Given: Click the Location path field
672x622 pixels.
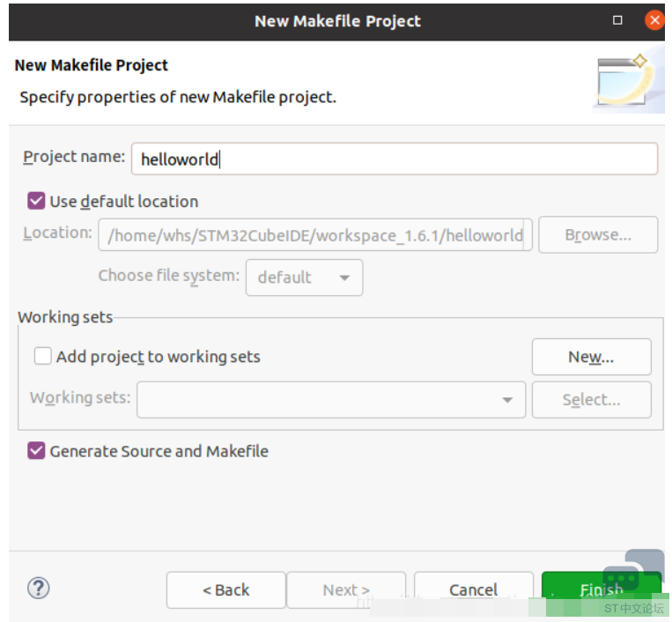Looking at the screenshot, I should click(x=314, y=235).
